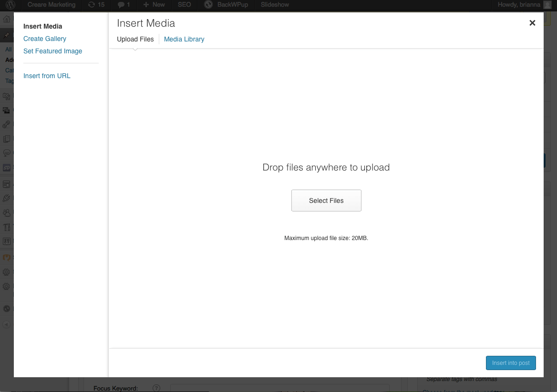Open Tools via the wrench icon
The image size is (557, 392).
pos(7,227)
